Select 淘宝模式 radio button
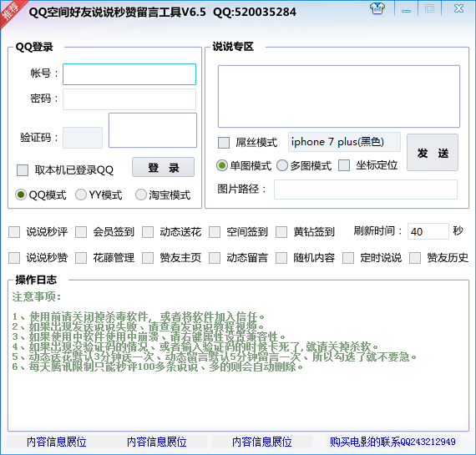Image resolution: width=476 pixels, height=455 pixels. tap(141, 195)
